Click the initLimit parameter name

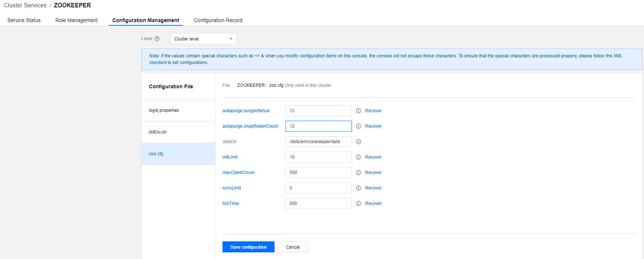click(x=230, y=157)
